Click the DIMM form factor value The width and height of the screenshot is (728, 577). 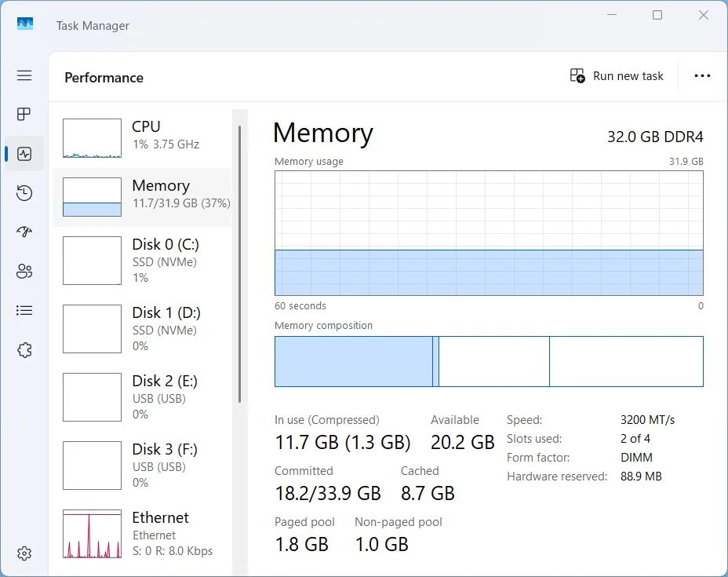pyautogui.click(x=636, y=458)
